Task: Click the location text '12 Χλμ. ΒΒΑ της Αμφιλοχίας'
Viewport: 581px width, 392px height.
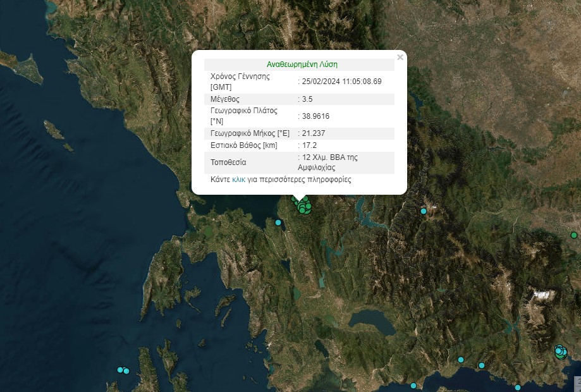Action: click(x=330, y=162)
